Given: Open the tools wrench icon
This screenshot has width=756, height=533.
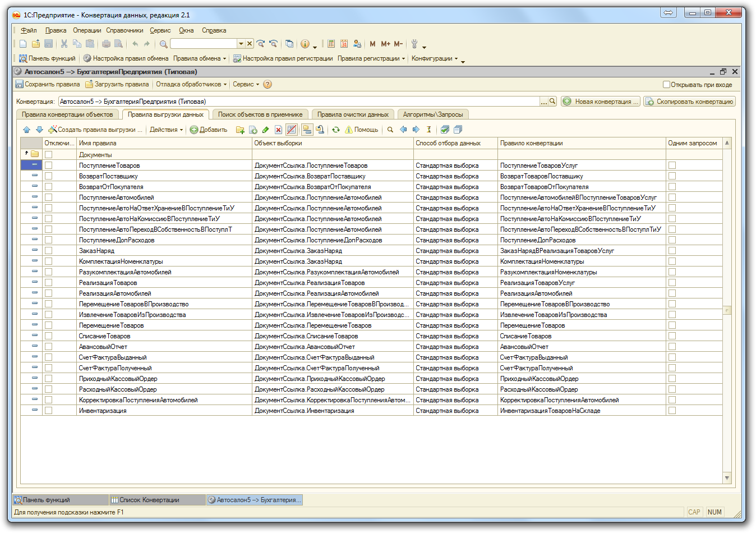Looking at the screenshot, I should (414, 44).
